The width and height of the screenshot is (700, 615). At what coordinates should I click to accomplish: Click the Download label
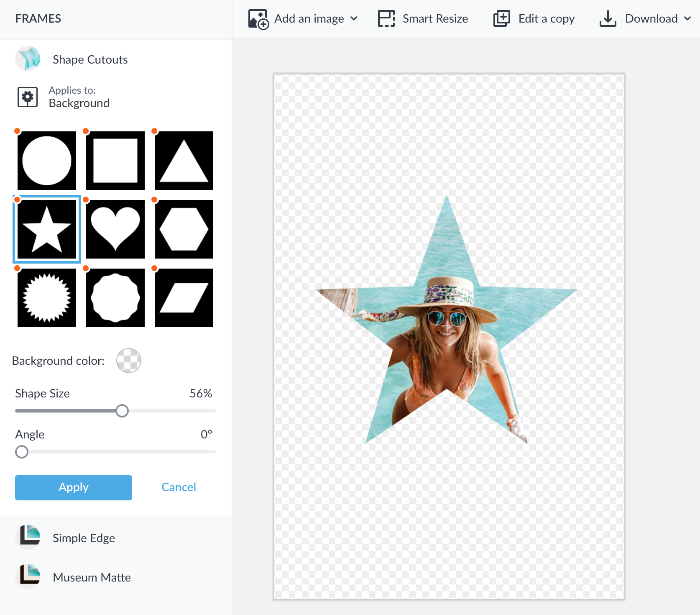(x=651, y=19)
